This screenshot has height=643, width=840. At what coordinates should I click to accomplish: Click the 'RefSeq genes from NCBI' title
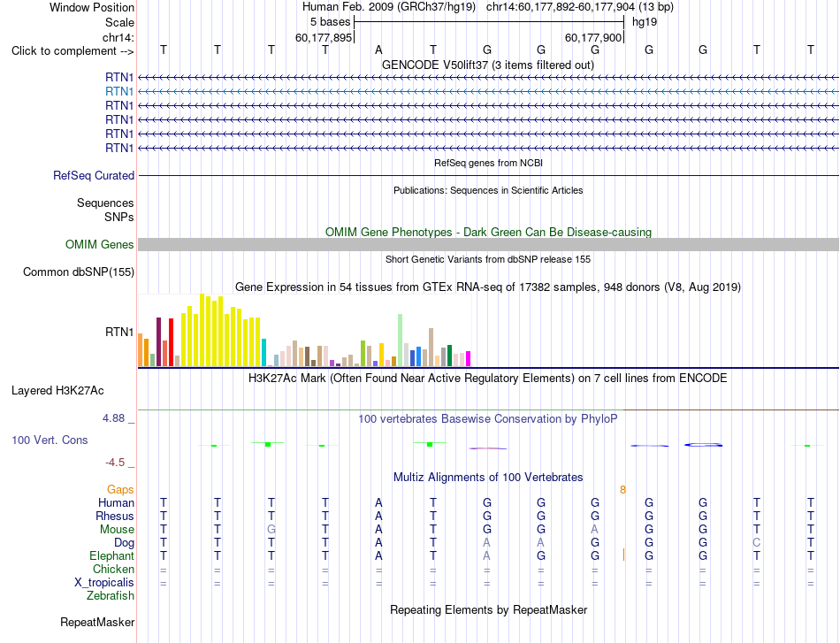point(489,163)
